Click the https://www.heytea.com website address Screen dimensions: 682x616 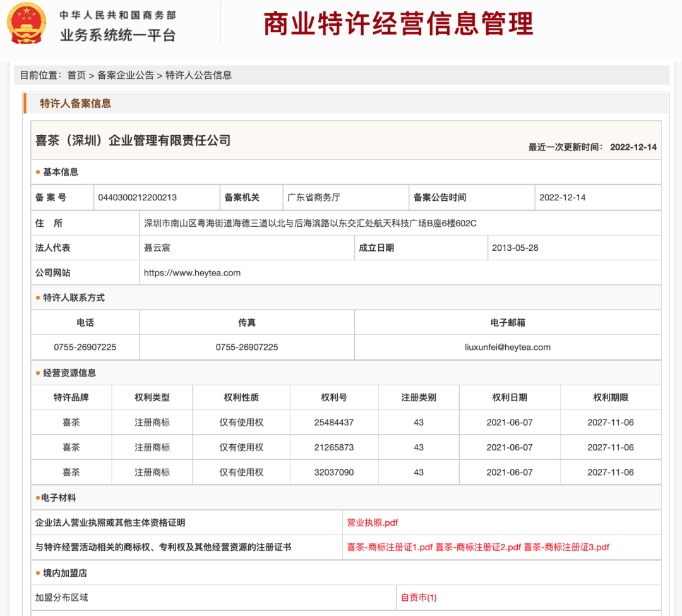[x=193, y=273]
